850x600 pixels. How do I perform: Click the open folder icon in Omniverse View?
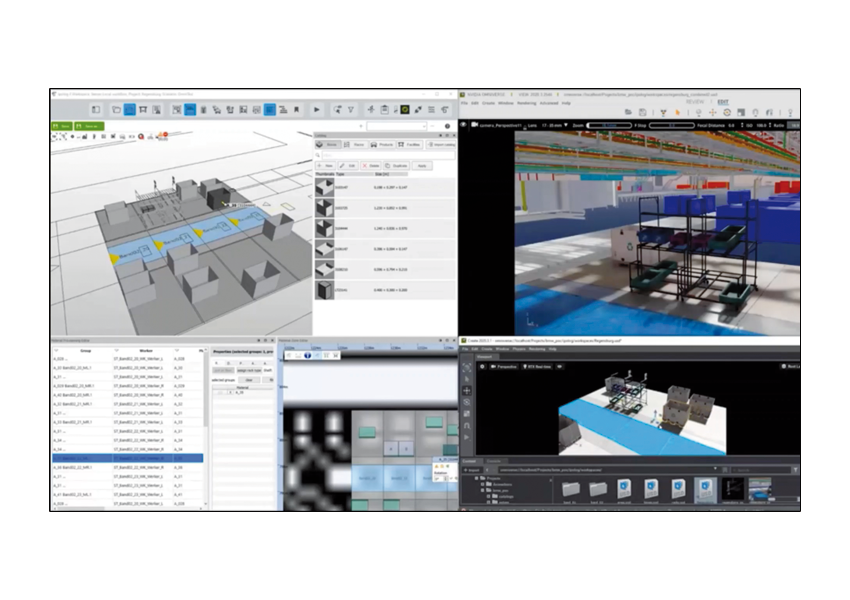pyautogui.click(x=628, y=112)
